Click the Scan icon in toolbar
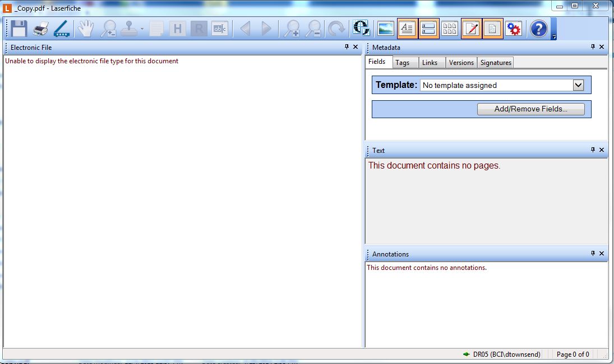The image size is (614, 364). (x=61, y=29)
